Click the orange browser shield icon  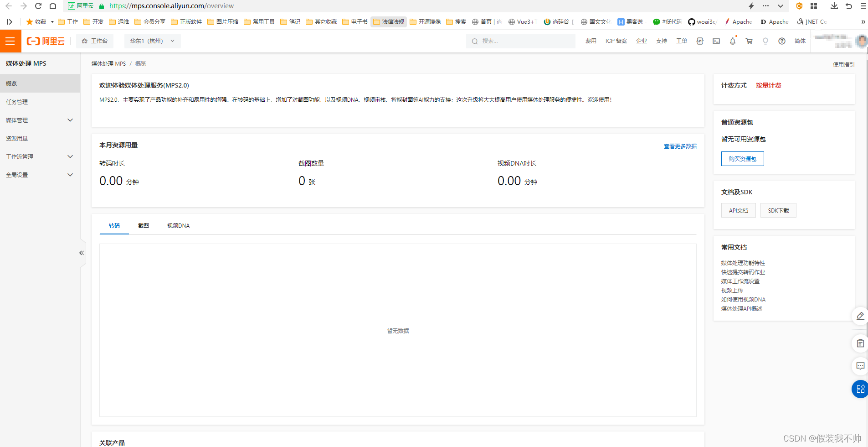799,6
